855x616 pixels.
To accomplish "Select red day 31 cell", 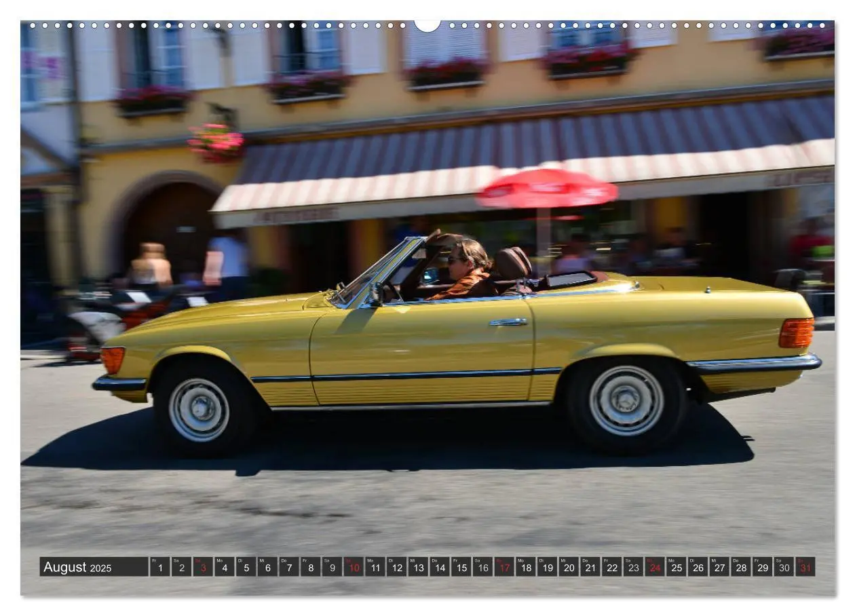I will click(805, 567).
